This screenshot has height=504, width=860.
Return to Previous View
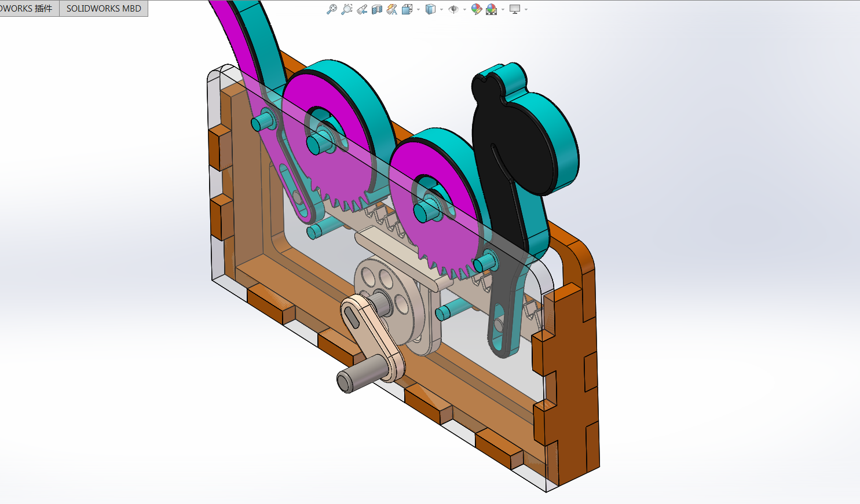tap(362, 9)
